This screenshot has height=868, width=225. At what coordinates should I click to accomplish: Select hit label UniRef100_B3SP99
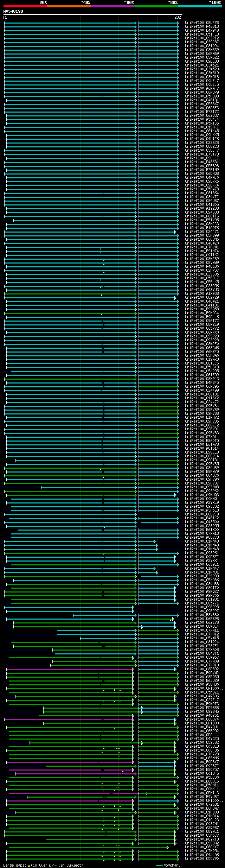coord(202,576)
